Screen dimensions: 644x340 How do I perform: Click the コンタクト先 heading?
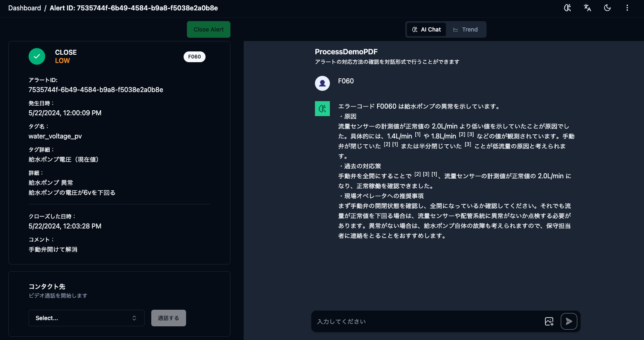click(47, 287)
